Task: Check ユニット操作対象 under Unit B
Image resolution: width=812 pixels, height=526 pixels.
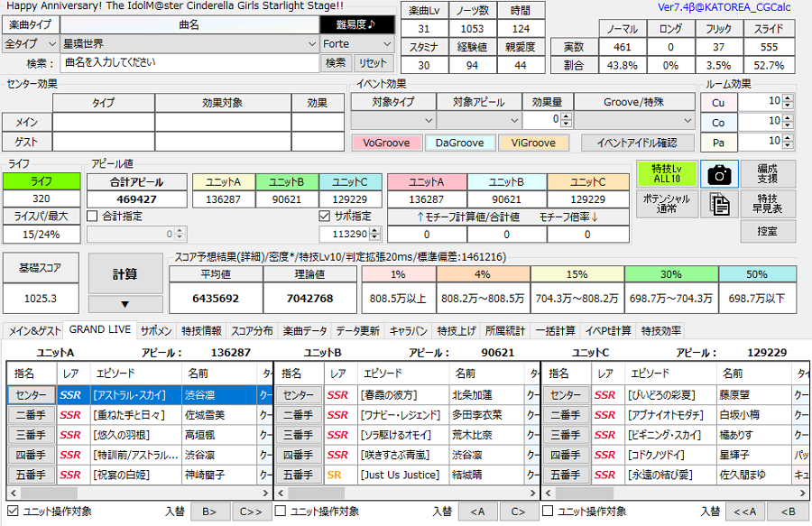Action: coord(281,511)
